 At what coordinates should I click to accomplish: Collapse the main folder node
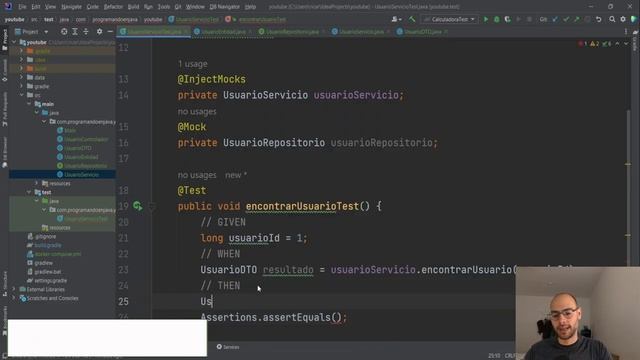29,104
